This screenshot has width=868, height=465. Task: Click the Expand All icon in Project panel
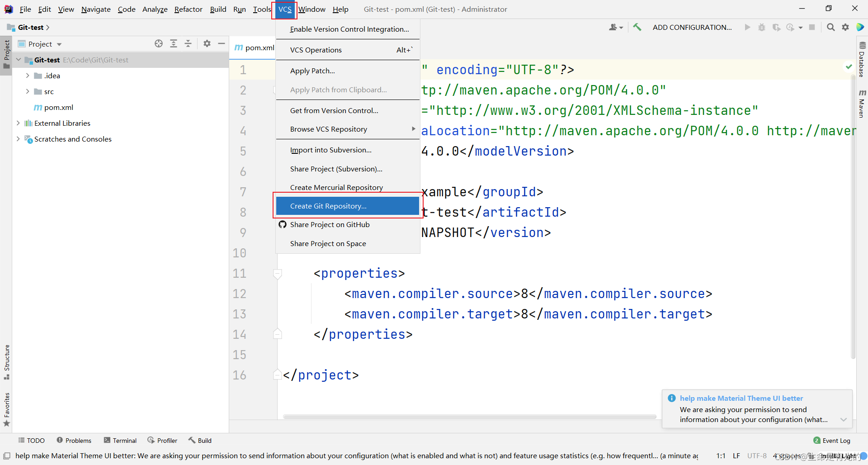tap(174, 43)
